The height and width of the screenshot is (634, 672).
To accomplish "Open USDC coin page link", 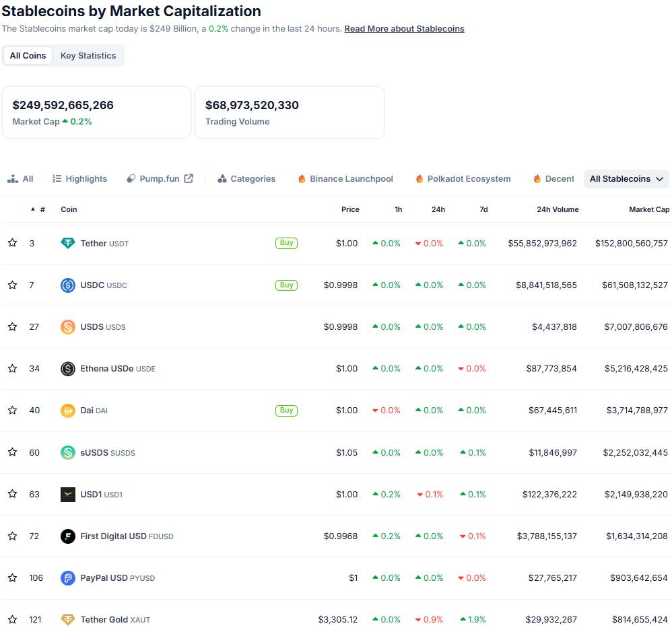I will (104, 285).
